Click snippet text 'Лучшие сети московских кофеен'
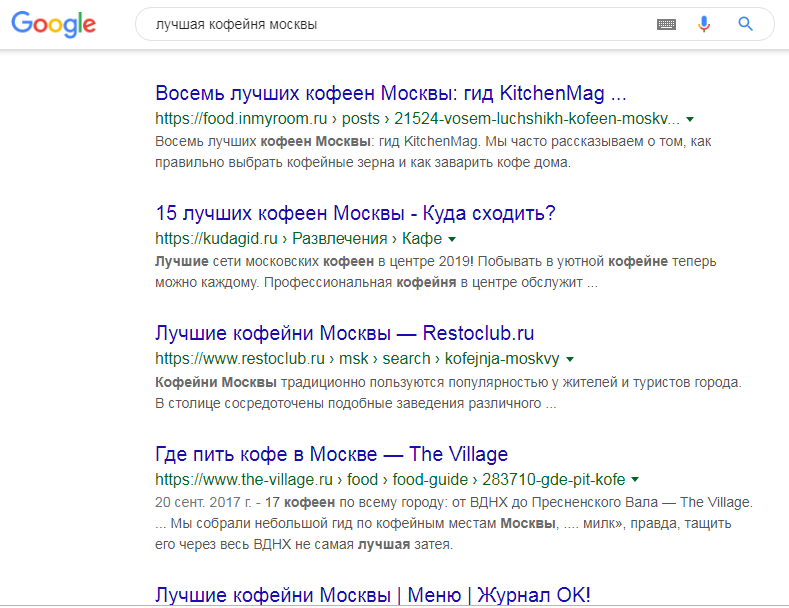The image size is (789, 608). pyautogui.click(x=265, y=262)
